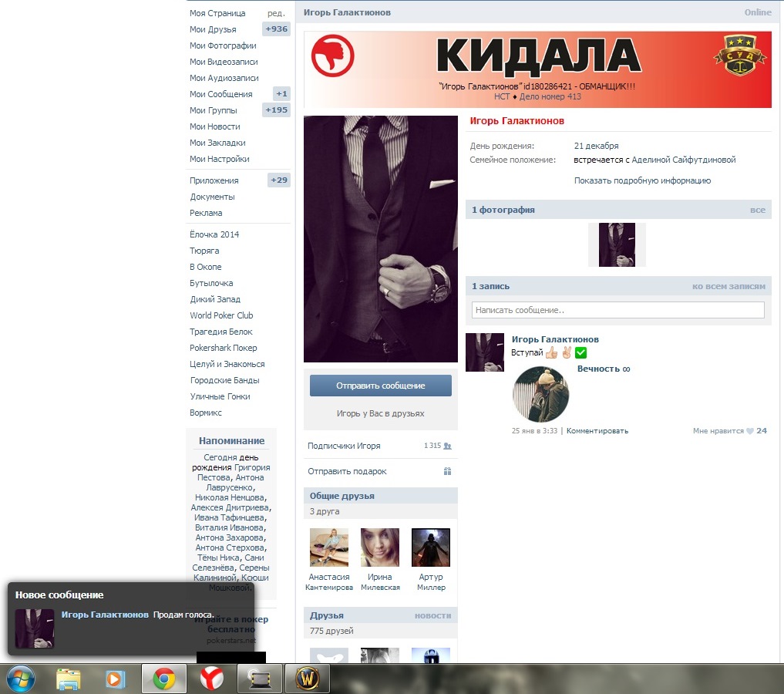Viewport: 784px width, 694px height.
Task: Click the green checkmark emoji in post
Action: pyautogui.click(x=580, y=353)
